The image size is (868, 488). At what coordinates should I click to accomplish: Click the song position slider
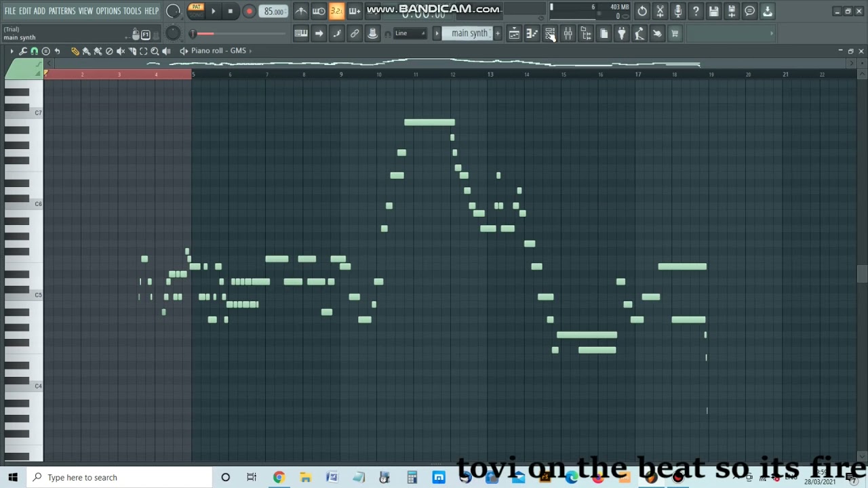pos(237,33)
